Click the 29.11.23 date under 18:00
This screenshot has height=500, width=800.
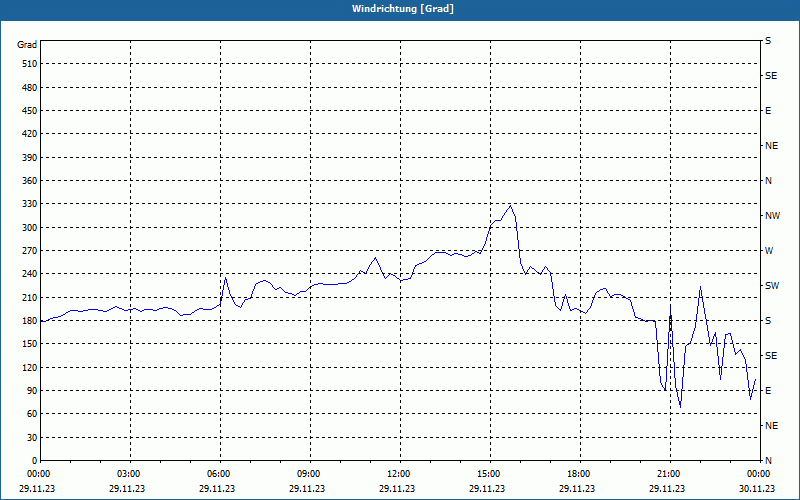point(577,488)
